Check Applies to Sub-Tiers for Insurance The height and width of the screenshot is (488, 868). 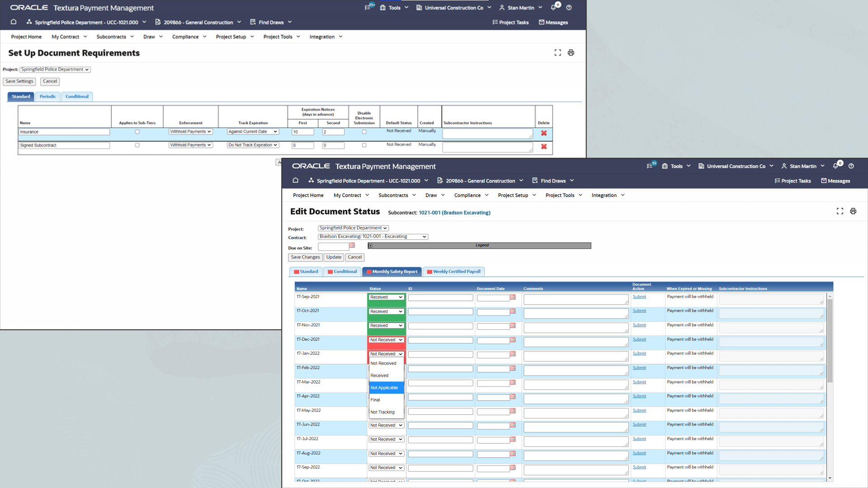click(137, 132)
